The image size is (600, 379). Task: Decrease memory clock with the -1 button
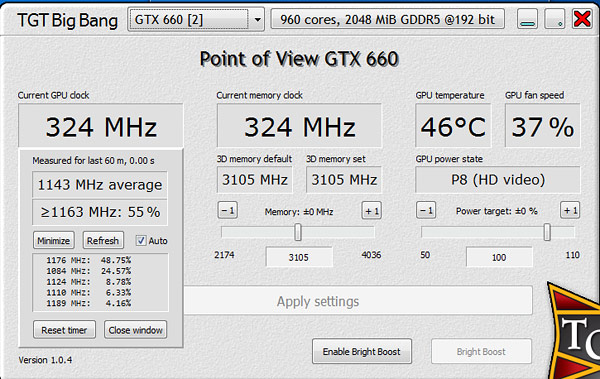pyautogui.click(x=228, y=210)
